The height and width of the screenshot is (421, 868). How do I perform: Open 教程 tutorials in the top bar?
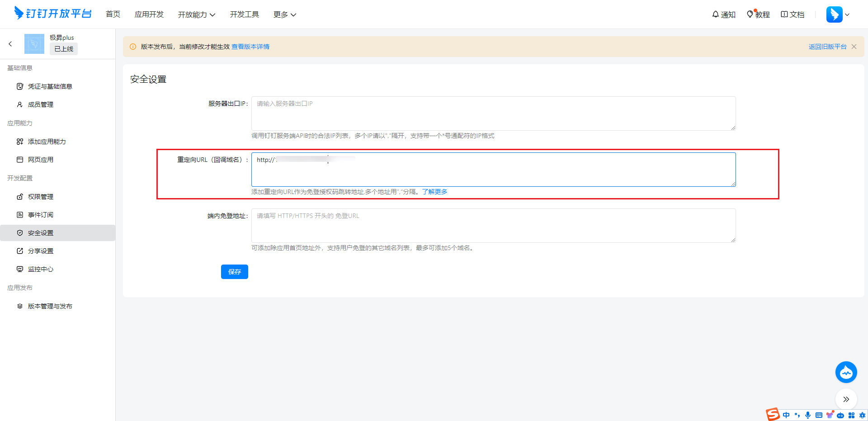[x=758, y=14]
